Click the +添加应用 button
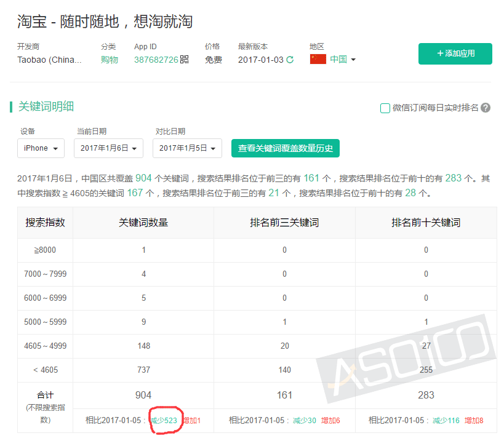The height and width of the screenshot is (441, 504). click(x=455, y=54)
